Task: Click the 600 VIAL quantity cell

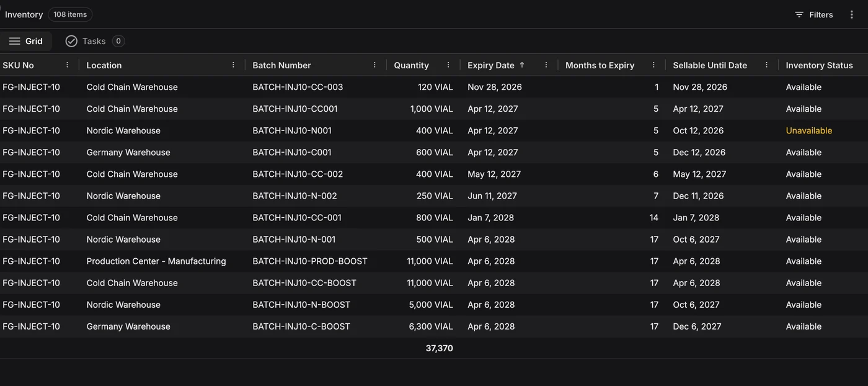Action: pos(435,152)
